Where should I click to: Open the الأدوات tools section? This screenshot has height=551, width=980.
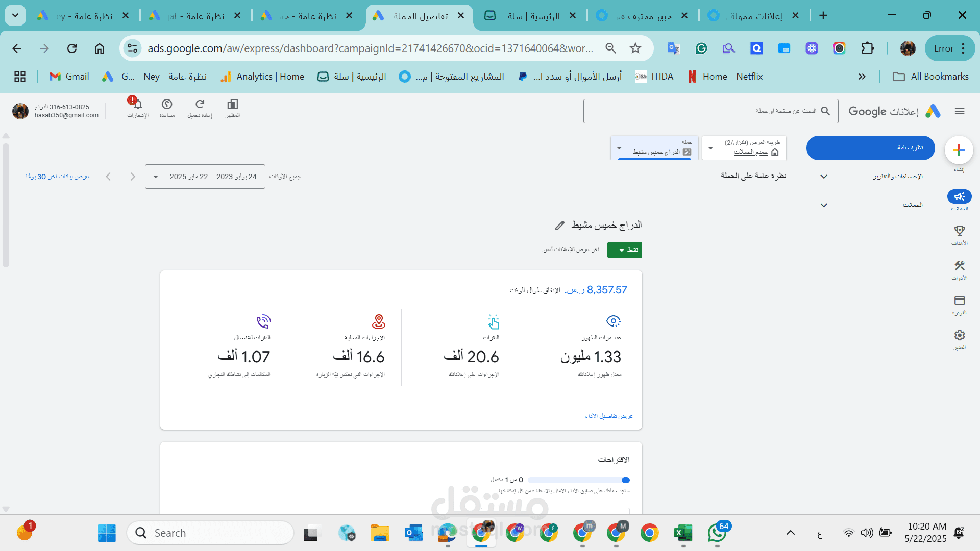tap(960, 266)
